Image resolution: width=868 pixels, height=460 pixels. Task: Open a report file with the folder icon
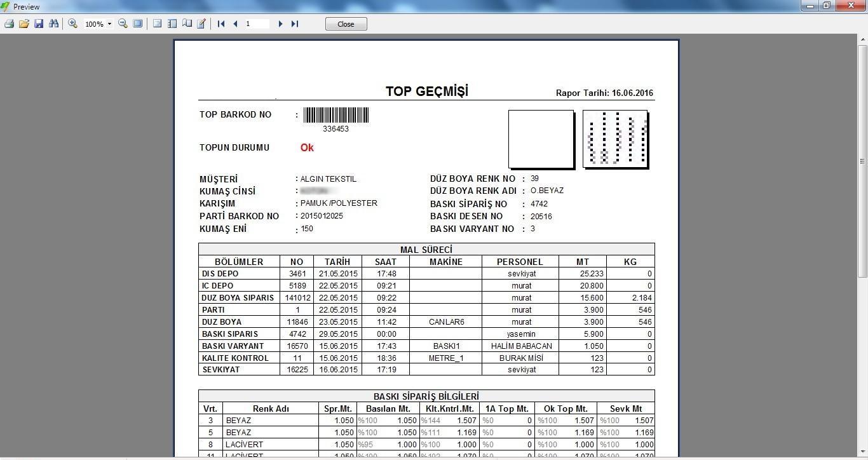pos(24,24)
